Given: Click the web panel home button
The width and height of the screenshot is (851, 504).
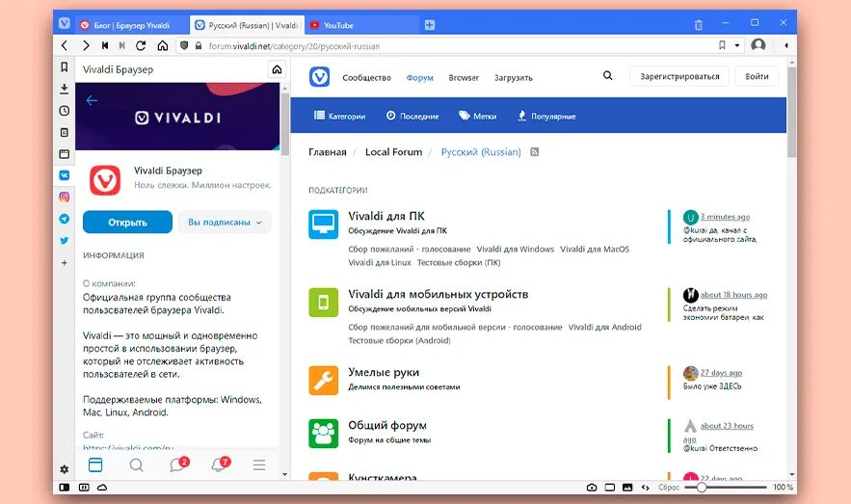Looking at the screenshot, I should (x=277, y=69).
